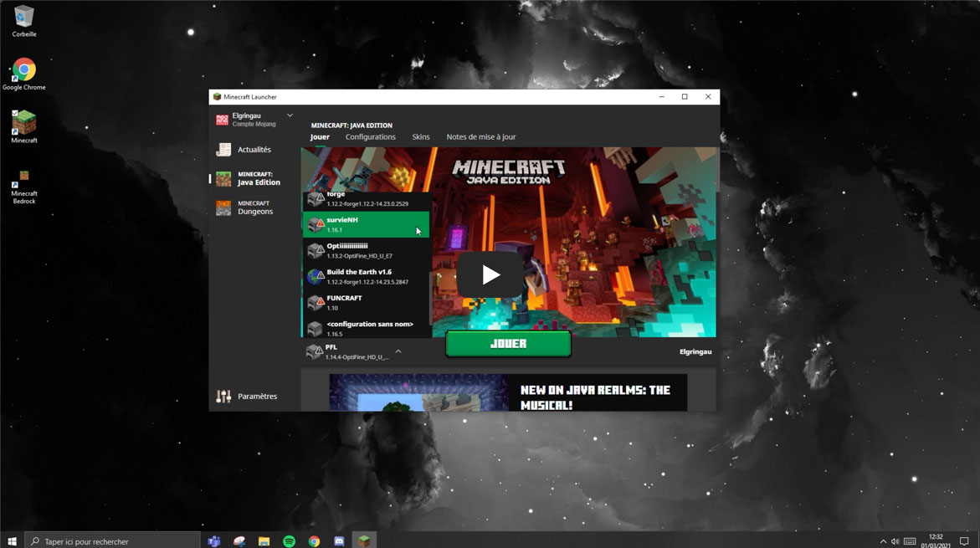Choose Optiiiiiiiiiiiii OptiFine configuration
Screen dimensions: 980x548
(x=367, y=250)
